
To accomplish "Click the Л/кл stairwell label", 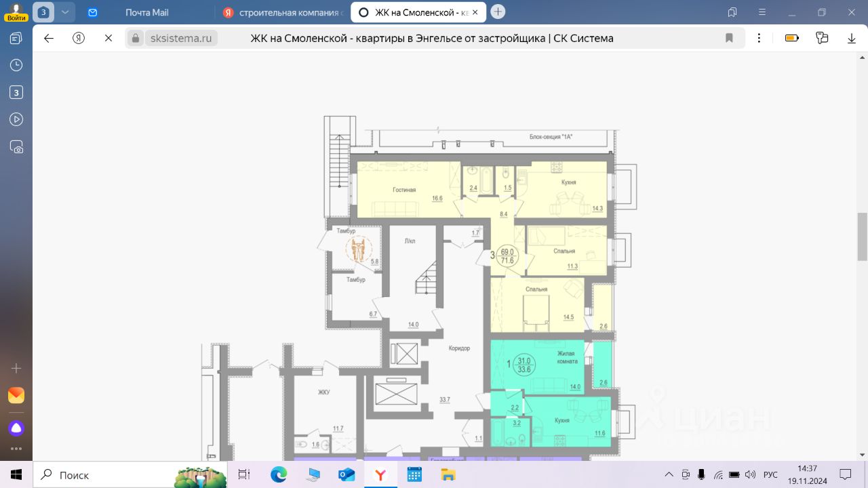I will tap(410, 240).
